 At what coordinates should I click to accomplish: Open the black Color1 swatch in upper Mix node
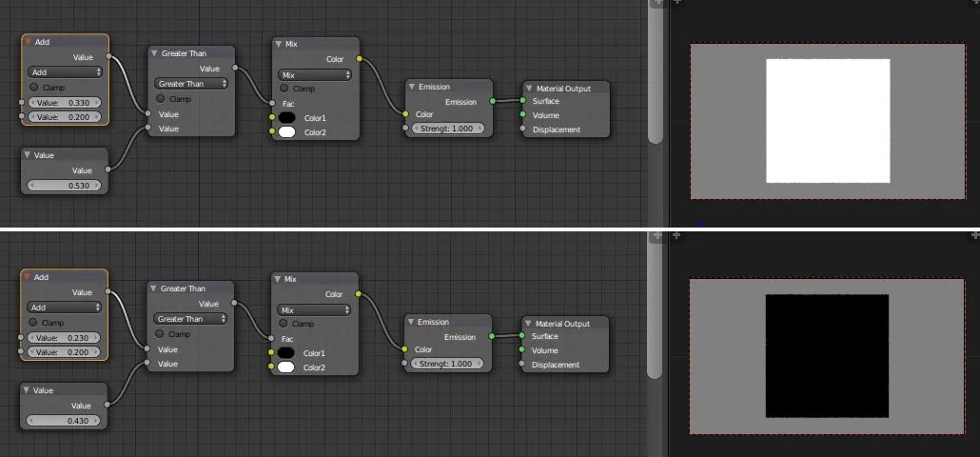point(287,117)
